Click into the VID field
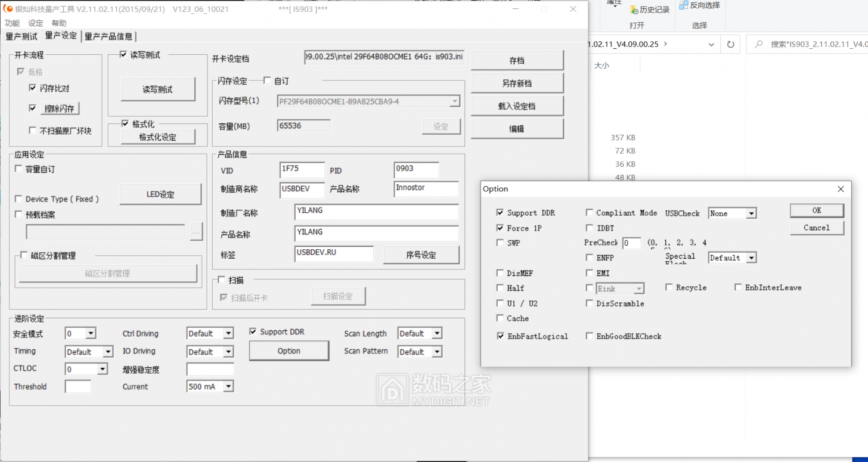The image size is (868, 462). click(302, 170)
